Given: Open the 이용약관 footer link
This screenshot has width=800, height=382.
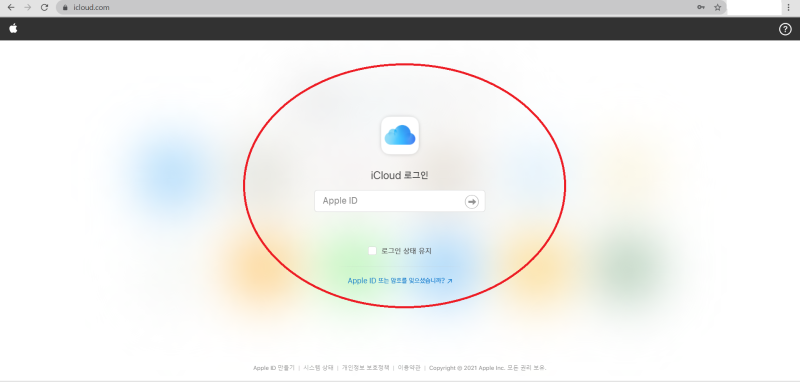Looking at the screenshot, I should click(x=409, y=368).
